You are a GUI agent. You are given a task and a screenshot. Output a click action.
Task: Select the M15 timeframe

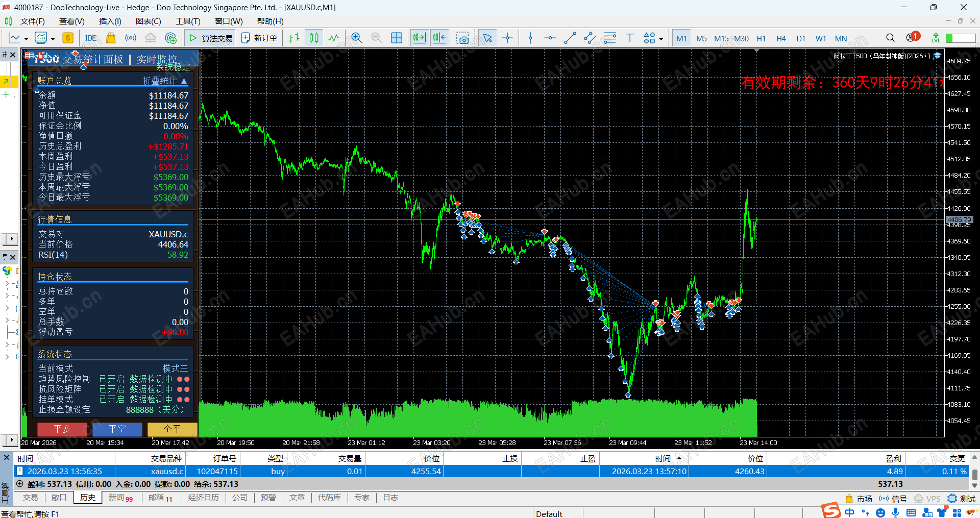click(x=721, y=38)
